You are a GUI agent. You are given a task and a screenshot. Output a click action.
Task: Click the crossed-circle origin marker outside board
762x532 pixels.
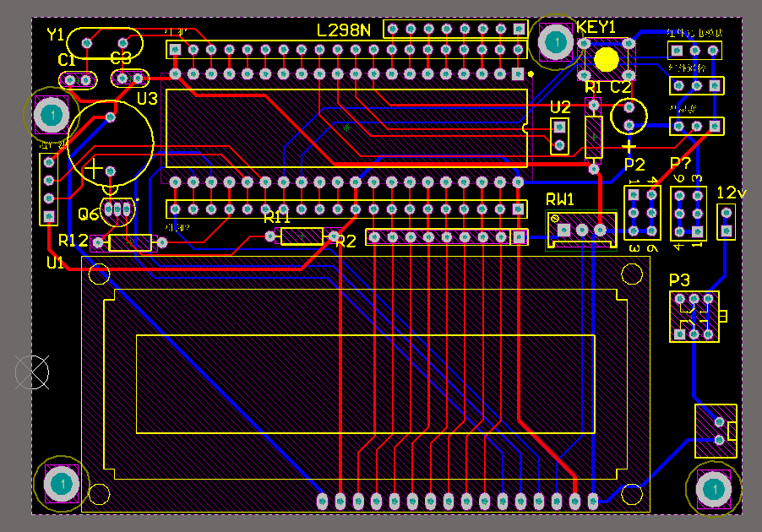32,372
